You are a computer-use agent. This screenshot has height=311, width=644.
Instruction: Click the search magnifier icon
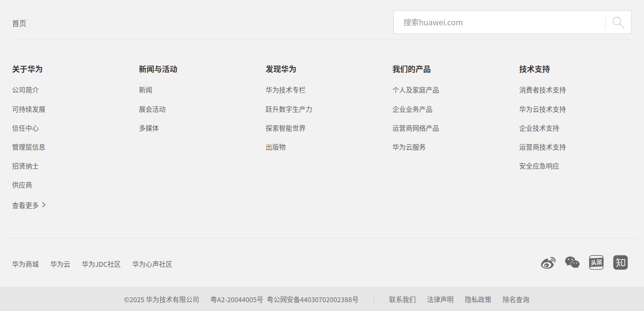(x=618, y=23)
